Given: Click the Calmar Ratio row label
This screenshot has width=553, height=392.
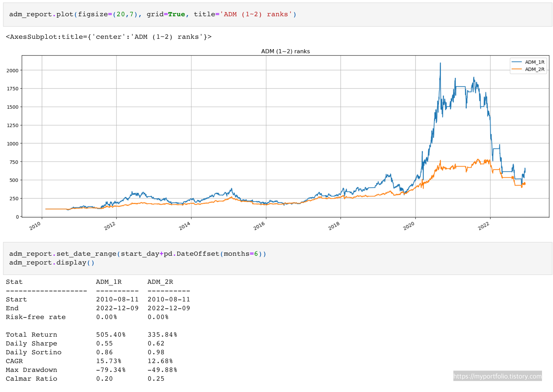Looking at the screenshot, I should point(31,379).
